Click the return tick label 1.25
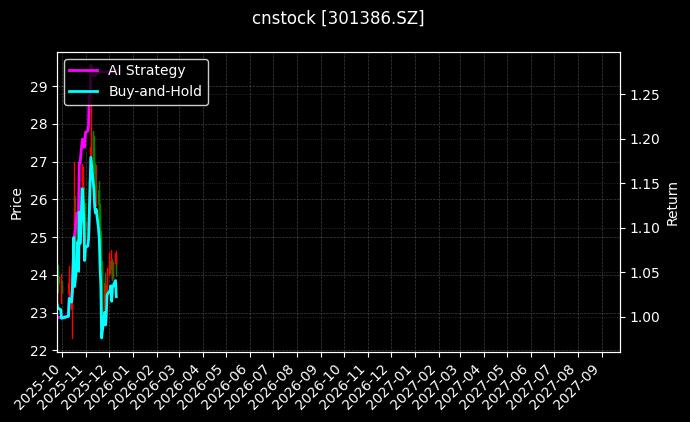The height and width of the screenshot is (422, 690). tap(645, 95)
